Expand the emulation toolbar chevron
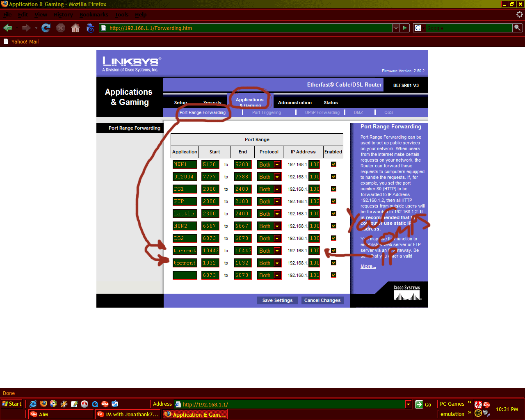 pos(469,412)
